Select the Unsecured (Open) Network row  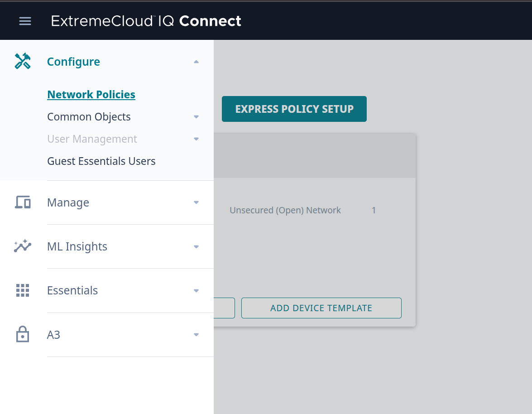pos(285,210)
